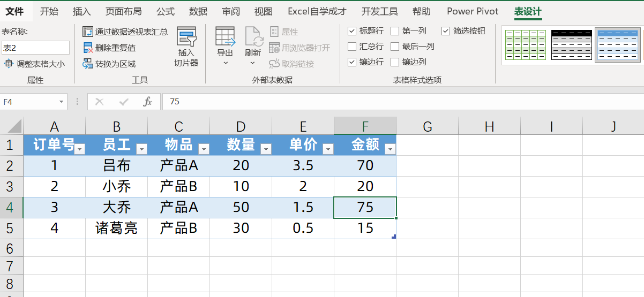Click the grayed Properties (属性) item
644x297 pixels.
(284, 32)
